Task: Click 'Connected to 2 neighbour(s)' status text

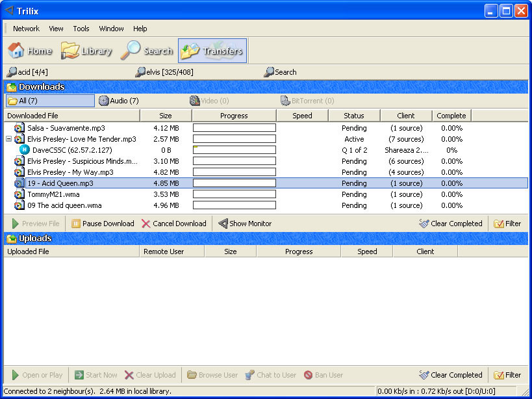Action: point(49,391)
